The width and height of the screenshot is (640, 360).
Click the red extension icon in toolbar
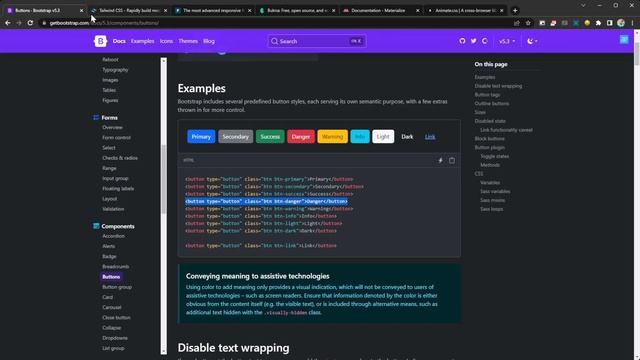tap(553, 23)
